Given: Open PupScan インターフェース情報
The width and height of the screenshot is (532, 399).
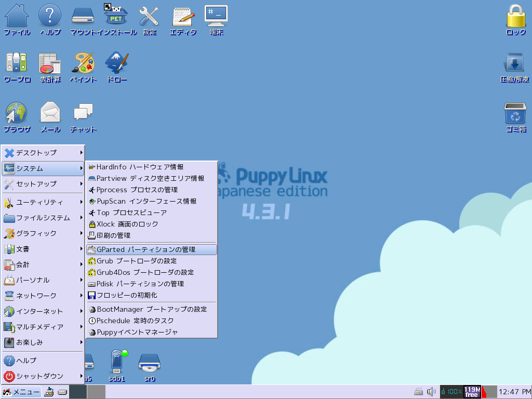Looking at the screenshot, I should (151, 202).
